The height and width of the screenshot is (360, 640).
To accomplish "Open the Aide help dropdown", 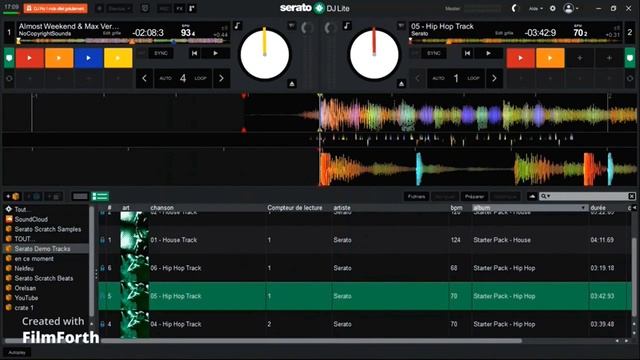I will tap(536, 9).
